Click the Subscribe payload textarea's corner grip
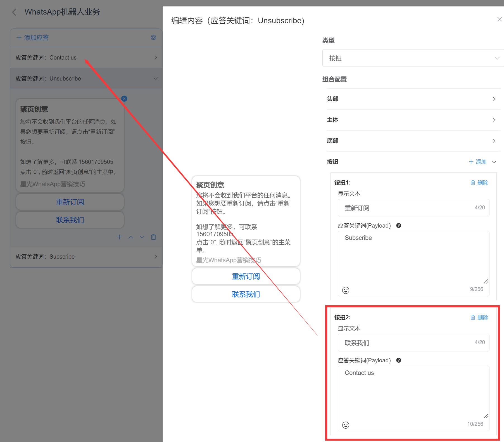The height and width of the screenshot is (442, 504). pos(486,281)
